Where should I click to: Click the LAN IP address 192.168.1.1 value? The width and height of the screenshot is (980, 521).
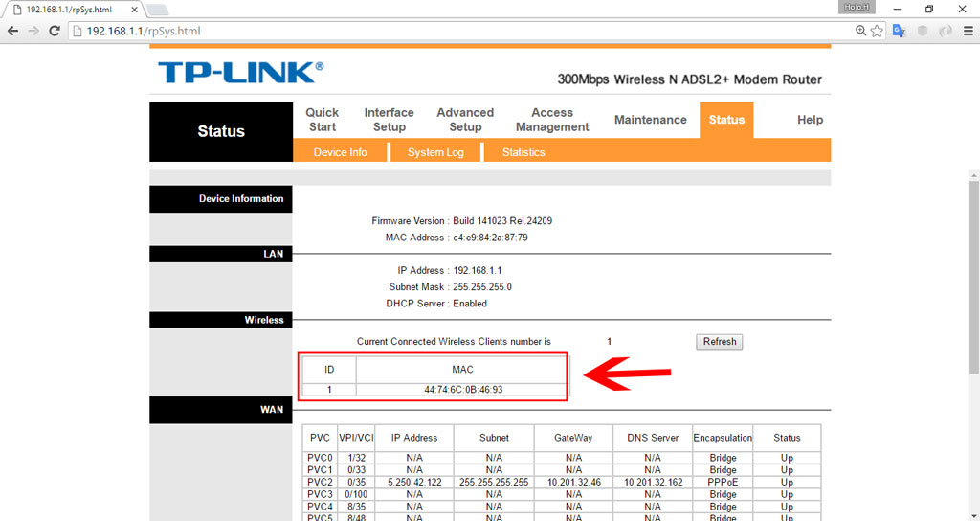478,271
